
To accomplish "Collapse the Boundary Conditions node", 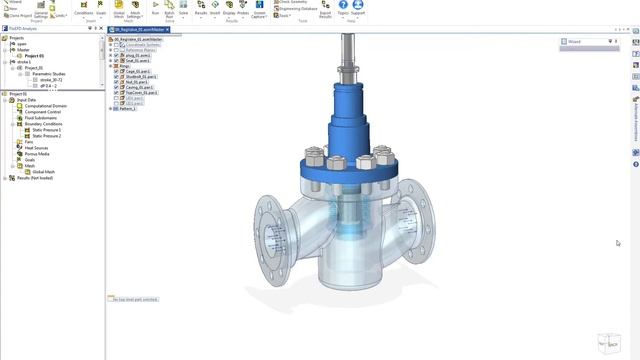I will (x=13, y=124).
